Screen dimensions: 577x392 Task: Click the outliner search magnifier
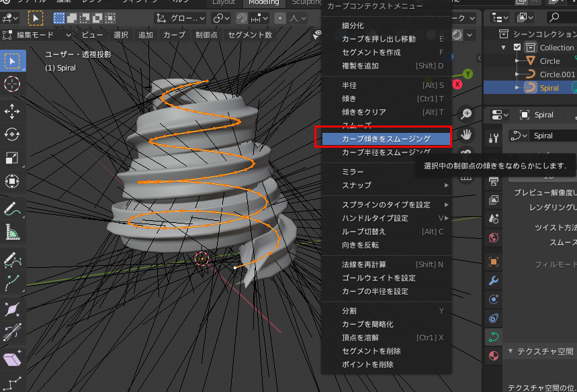553,17
